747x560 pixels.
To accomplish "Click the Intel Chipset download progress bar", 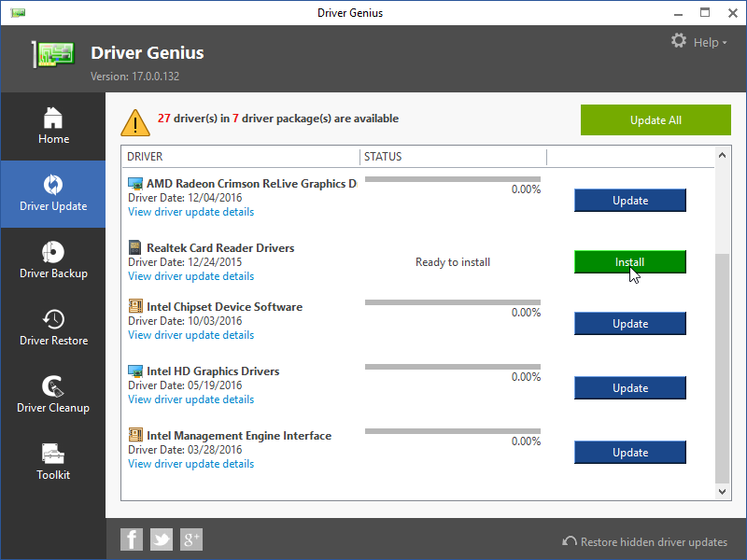I will click(x=453, y=302).
